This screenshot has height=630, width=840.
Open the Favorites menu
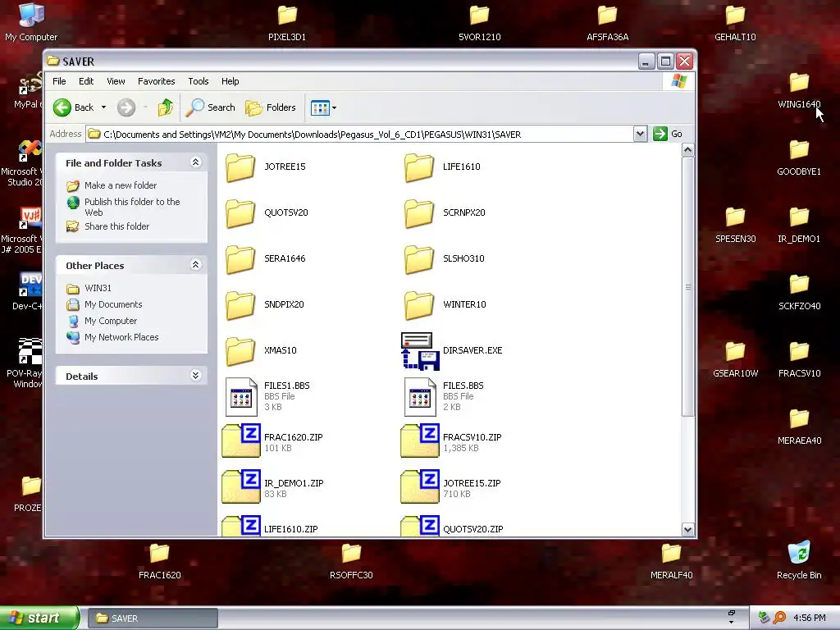click(x=157, y=81)
